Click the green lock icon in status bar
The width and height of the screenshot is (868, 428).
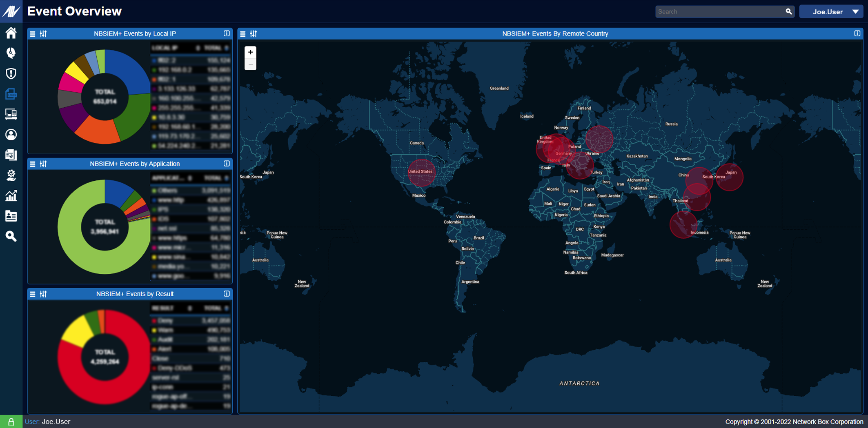point(11,422)
